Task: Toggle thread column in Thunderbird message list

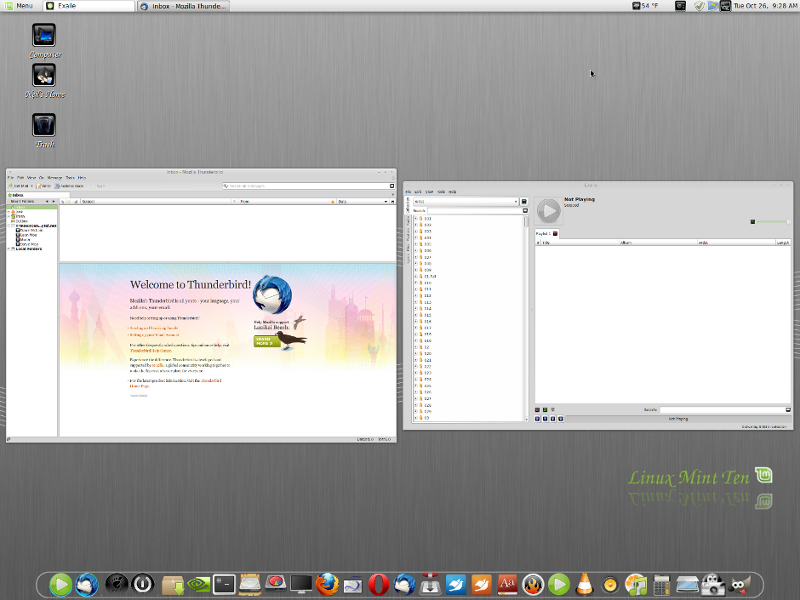Action: point(63,202)
